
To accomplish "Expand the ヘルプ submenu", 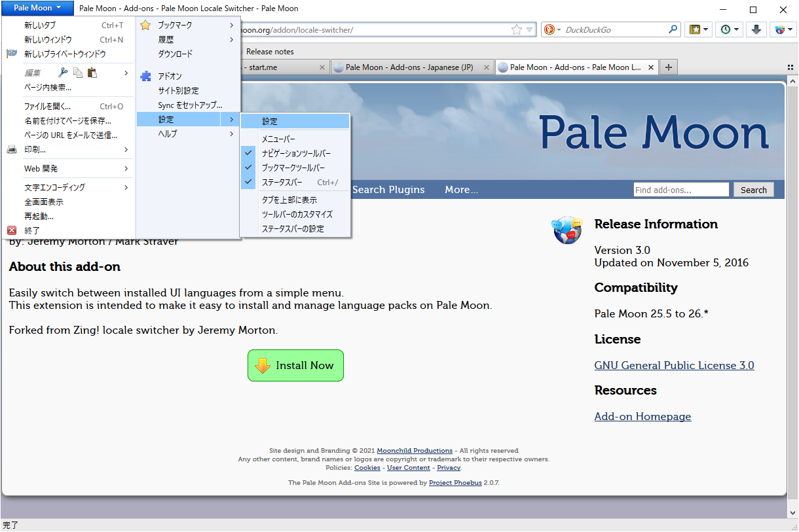I will [x=187, y=134].
